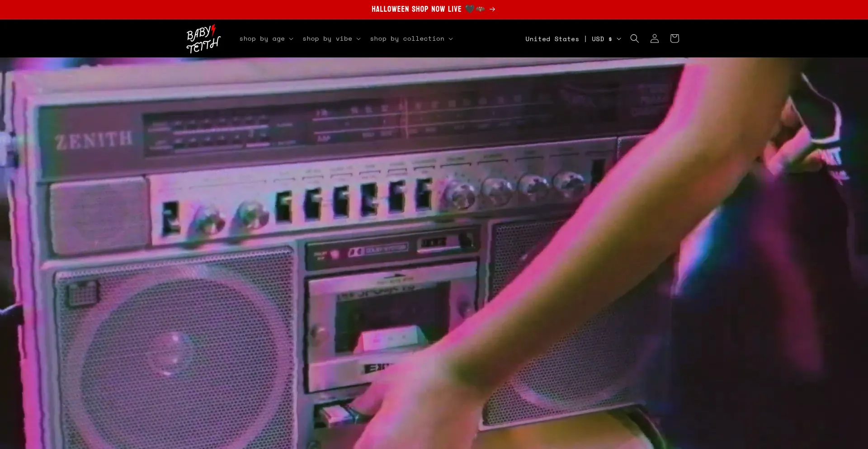Open the shopping cart icon
The height and width of the screenshot is (449, 868).
pos(675,38)
